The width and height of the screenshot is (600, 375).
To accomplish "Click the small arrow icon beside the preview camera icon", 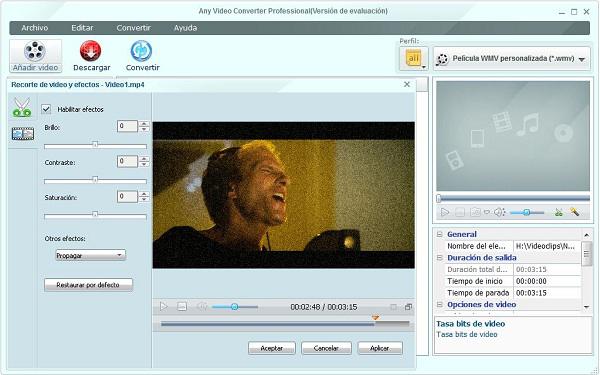I will [487, 212].
